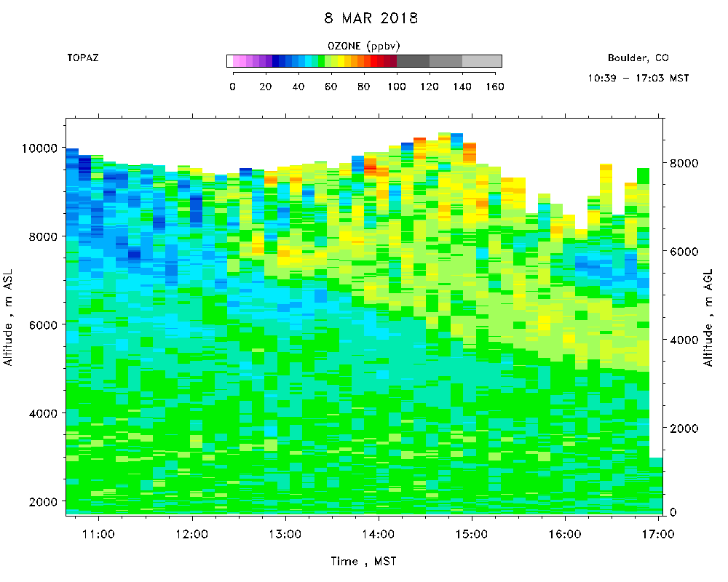Click the colorbar tick label '40'
The width and height of the screenshot is (728, 582).
click(298, 87)
